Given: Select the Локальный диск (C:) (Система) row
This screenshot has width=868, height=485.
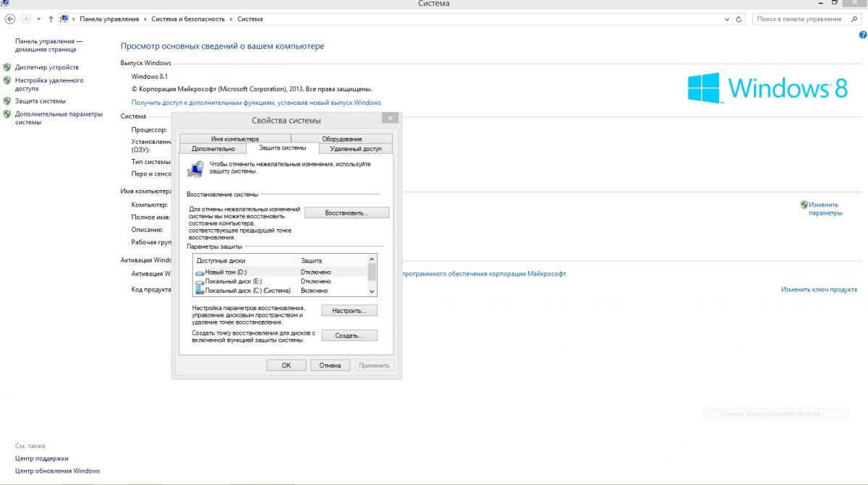Looking at the screenshot, I should coord(281,291).
